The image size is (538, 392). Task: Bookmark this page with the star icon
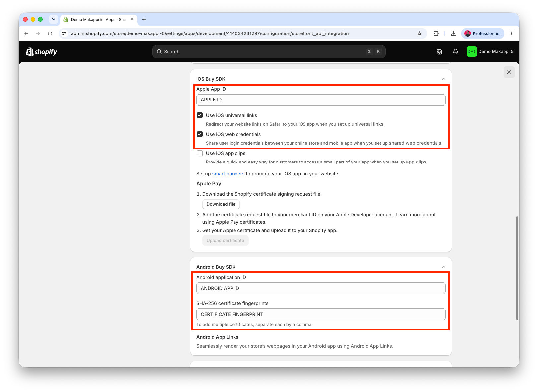point(419,33)
